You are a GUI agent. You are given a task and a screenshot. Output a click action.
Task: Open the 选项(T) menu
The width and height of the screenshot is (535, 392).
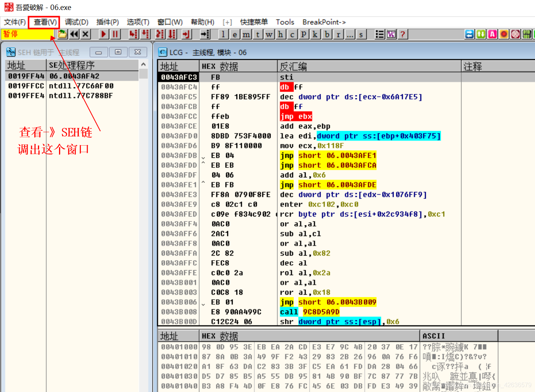[138, 22]
